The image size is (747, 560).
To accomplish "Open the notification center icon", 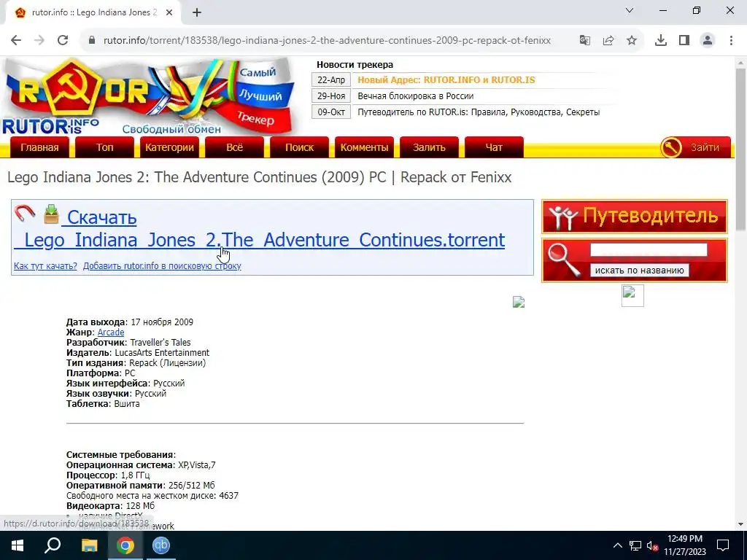I will [723, 545].
